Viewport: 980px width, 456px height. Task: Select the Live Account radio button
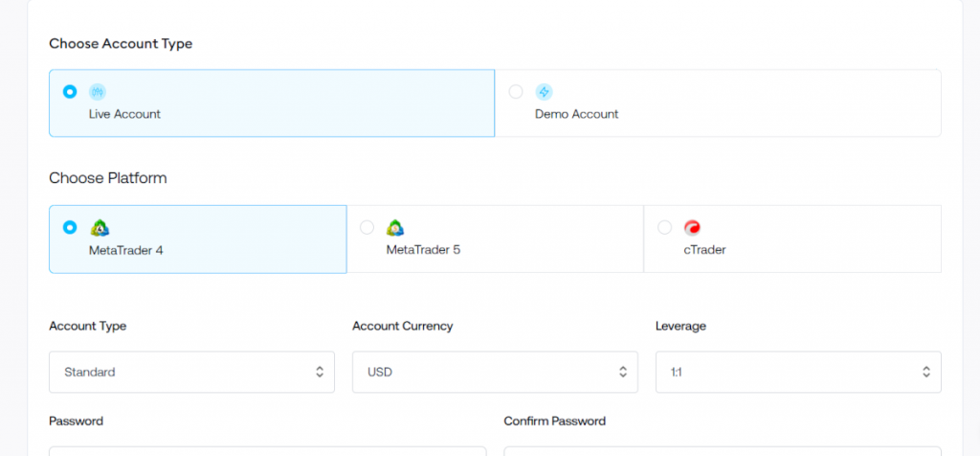[70, 92]
